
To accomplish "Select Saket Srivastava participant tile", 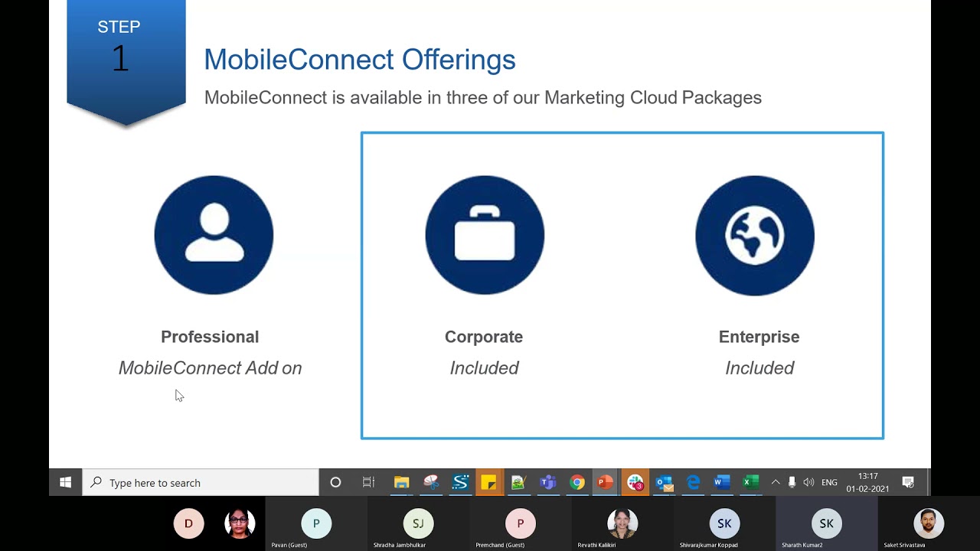I will (x=929, y=523).
